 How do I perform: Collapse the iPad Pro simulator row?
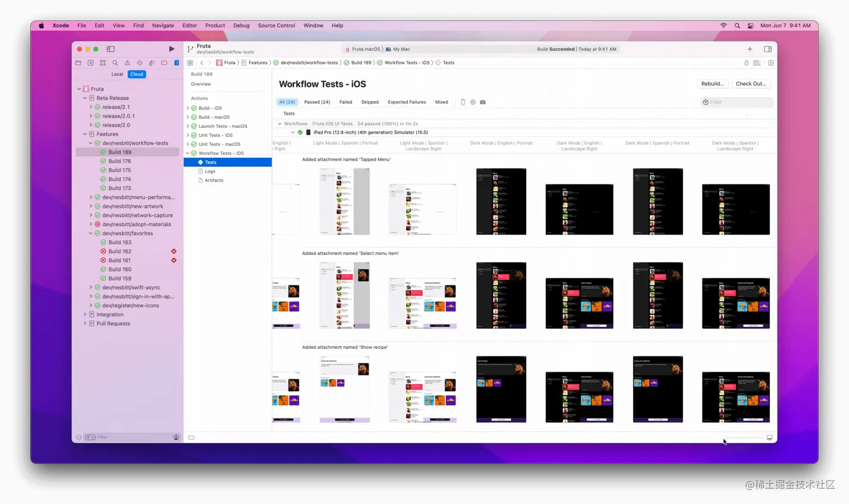point(293,132)
